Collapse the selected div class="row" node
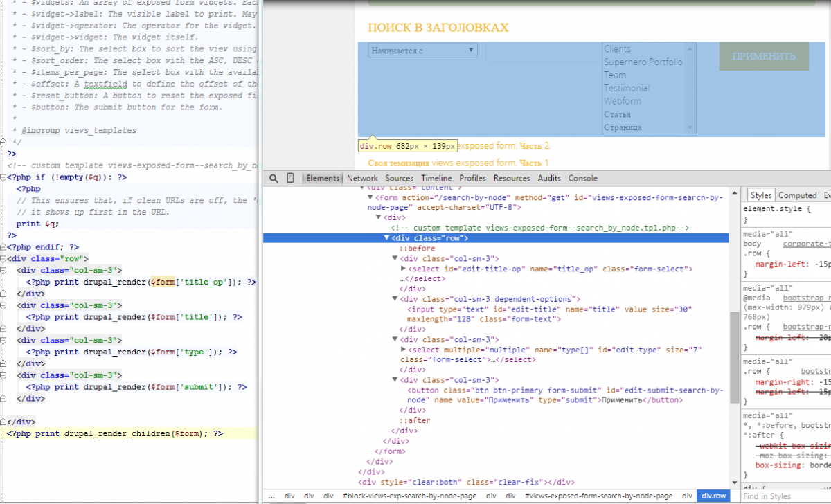Image resolution: width=831 pixels, height=504 pixels. click(387, 238)
